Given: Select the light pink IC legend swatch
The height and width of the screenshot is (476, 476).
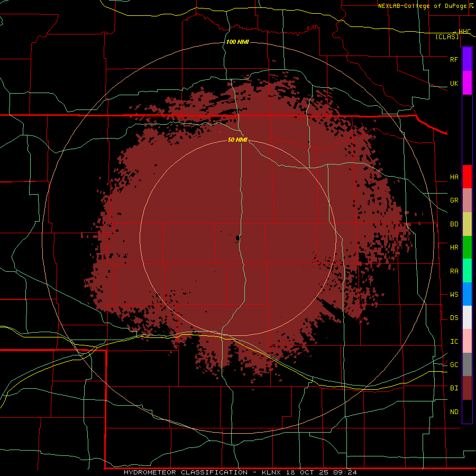Looking at the screenshot, I should pos(467,341).
